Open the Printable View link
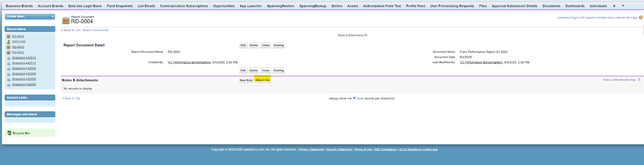The width and height of the screenshot is (644, 165). pos(604,18)
